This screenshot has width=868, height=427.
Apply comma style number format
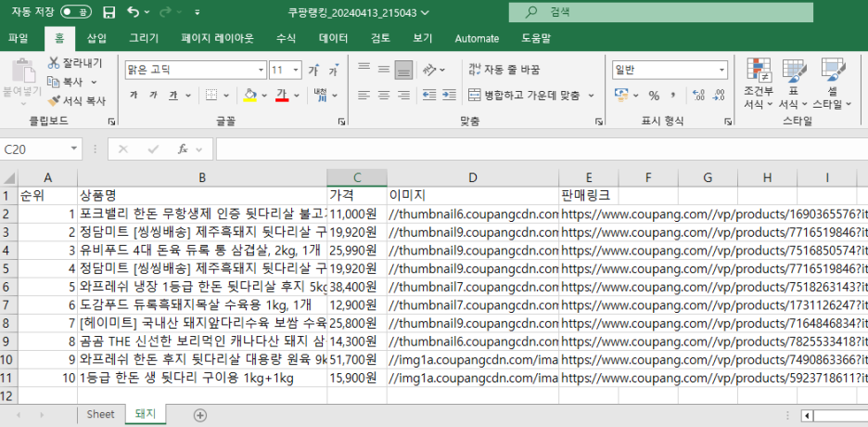673,96
